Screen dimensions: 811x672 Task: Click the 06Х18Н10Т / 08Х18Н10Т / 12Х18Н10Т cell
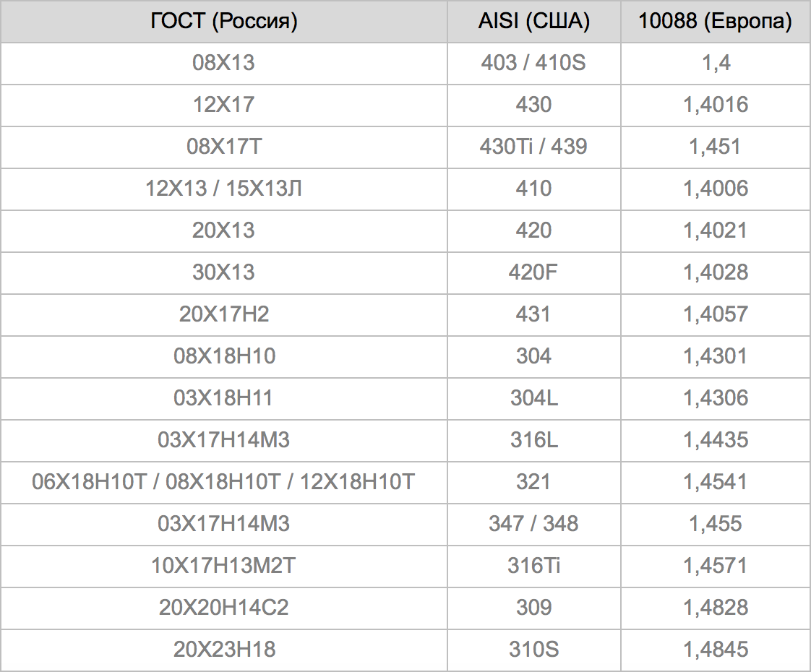(x=224, y=482)
